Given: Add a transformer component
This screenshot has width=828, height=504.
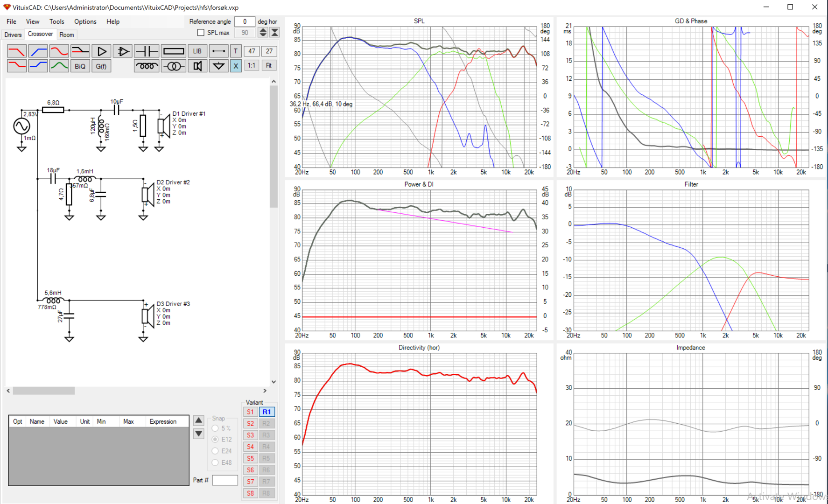Looking at the screenshot, I should coord(174,66).
